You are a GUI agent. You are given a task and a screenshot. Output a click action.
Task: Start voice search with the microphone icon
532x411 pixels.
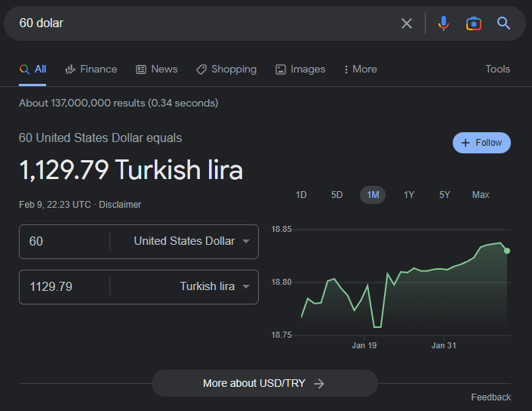(x=444, y=23)
